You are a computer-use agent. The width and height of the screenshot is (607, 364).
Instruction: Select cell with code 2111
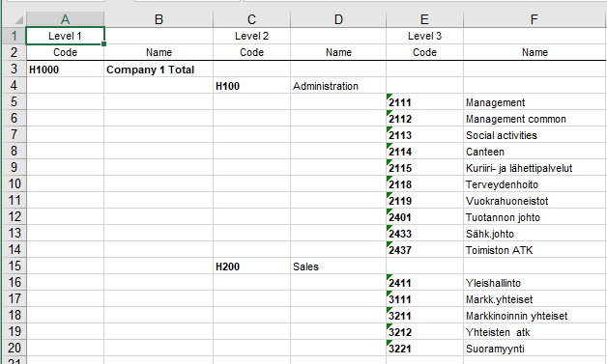click(x=424, y=102)
